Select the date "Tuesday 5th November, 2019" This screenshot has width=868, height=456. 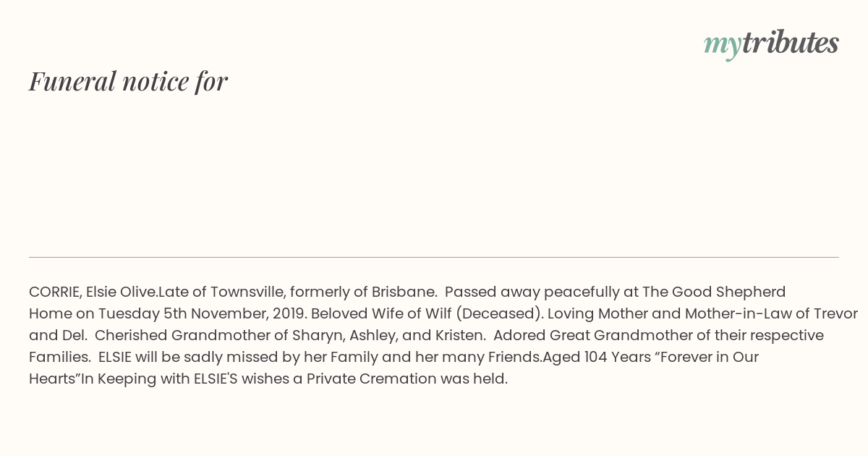(203, 314)
